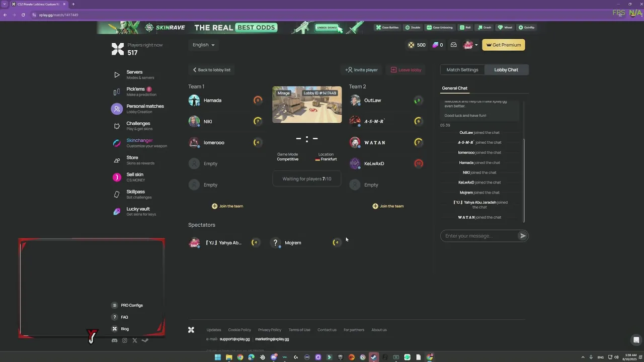Open the Lucky vault icon
644x362 pixels.
[x=117, y=211]
